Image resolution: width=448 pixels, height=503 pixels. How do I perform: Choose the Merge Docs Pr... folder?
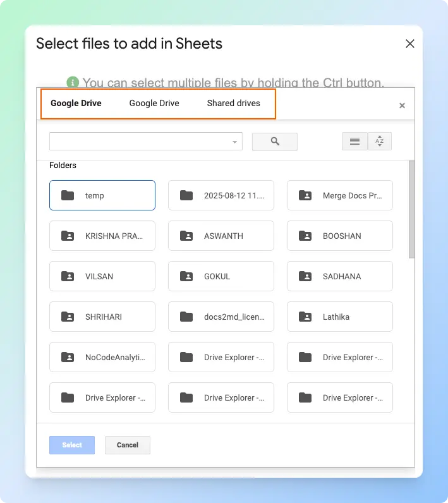click(339, 195)
